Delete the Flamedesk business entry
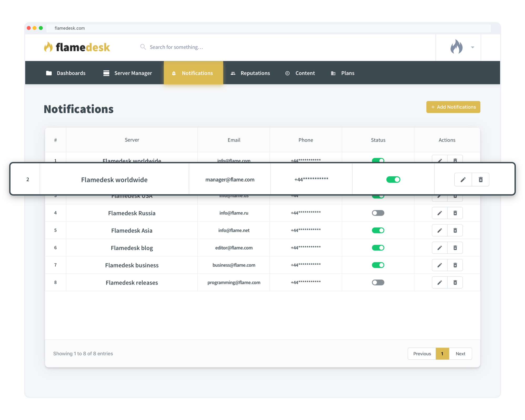This screenshot has height=420, width=525. [x=455, y=265]
